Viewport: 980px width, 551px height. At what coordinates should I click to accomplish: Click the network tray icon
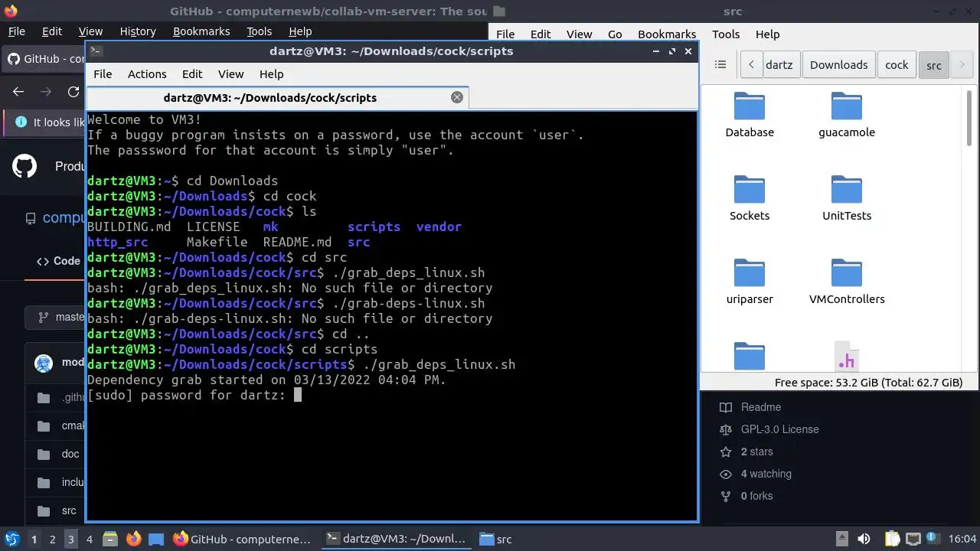tap(913, 539)
